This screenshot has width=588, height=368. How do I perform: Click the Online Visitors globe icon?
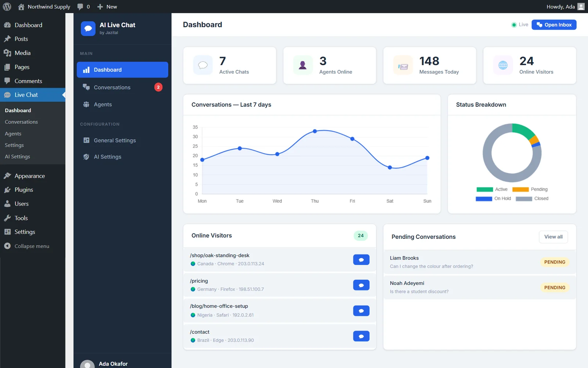pos(503,65)
